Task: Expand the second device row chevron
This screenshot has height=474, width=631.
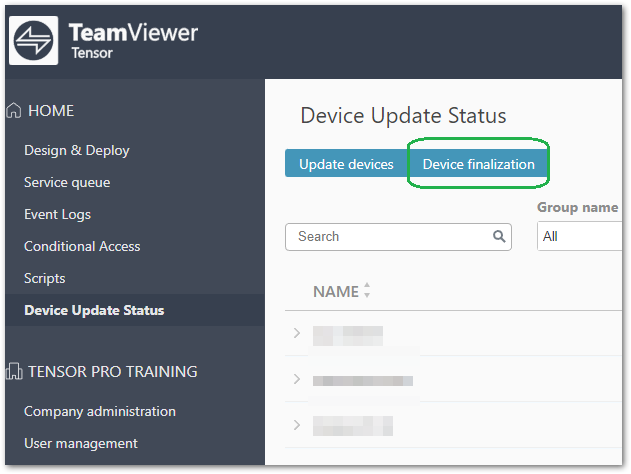Action: coord(297,379)
